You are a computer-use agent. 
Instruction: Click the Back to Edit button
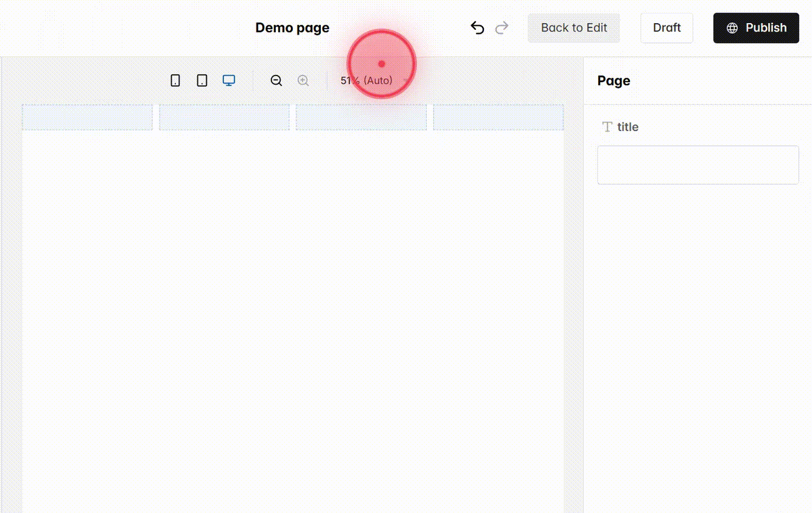tap(573, 27)
